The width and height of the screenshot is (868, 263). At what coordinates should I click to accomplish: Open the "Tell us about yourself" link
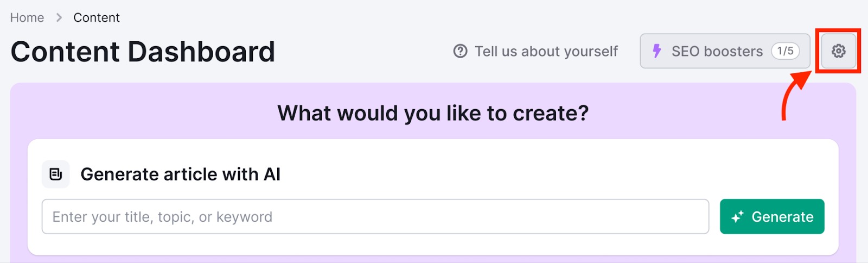pos(546,51)
